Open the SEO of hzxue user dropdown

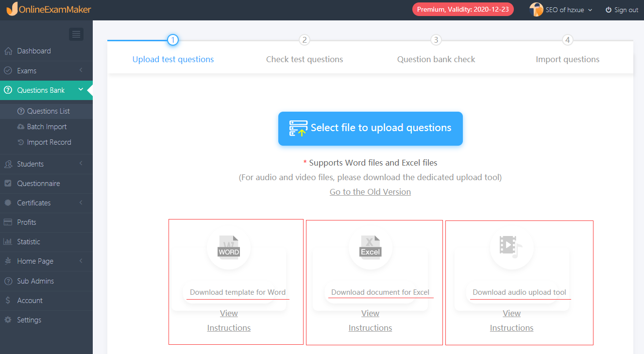click(x=561, y=10)
